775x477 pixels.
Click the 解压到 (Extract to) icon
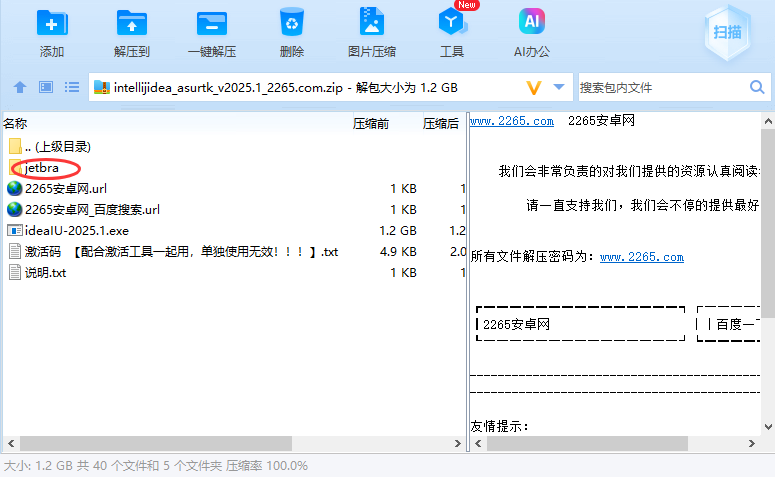coord(131,23)
